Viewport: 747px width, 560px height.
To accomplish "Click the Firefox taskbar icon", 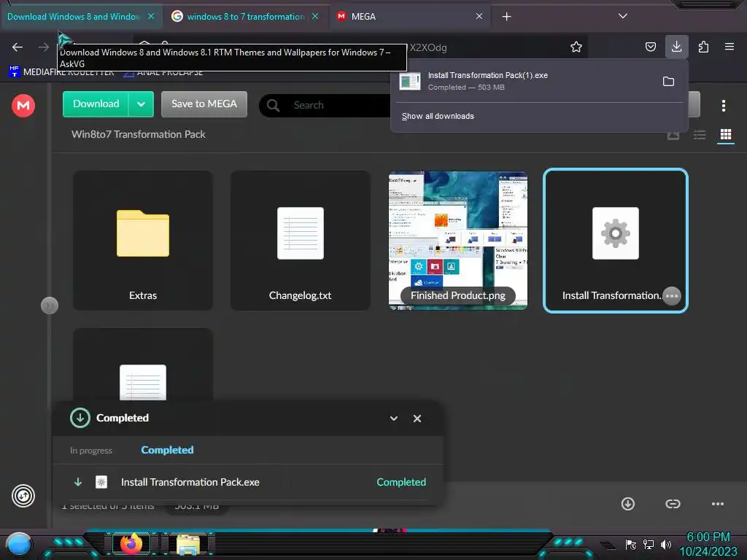I will coord(131,543).
